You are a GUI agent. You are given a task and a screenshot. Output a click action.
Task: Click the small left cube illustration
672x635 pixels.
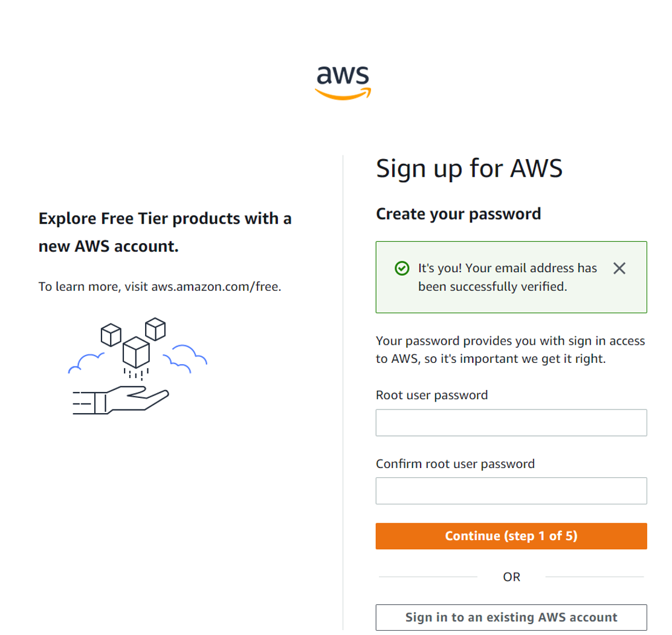(111, 333)
